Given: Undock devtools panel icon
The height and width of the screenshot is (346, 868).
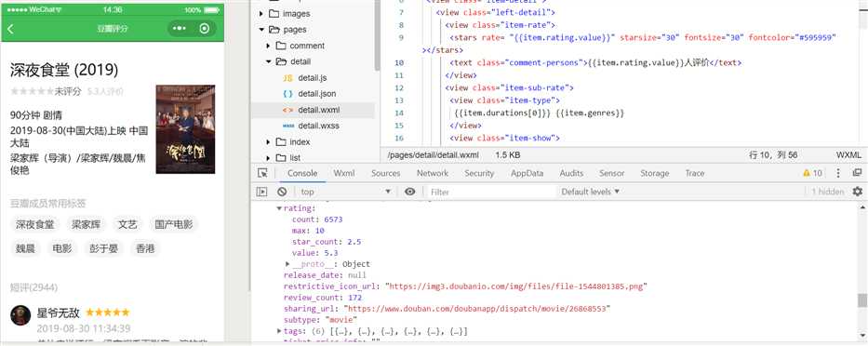Looking at the screenshot, I should coord(857,173).
